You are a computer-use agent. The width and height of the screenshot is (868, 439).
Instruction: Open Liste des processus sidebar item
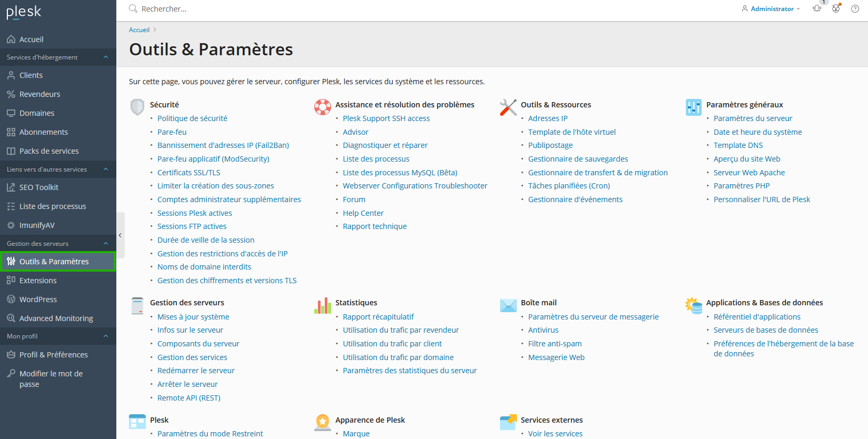tap(58, 206)
